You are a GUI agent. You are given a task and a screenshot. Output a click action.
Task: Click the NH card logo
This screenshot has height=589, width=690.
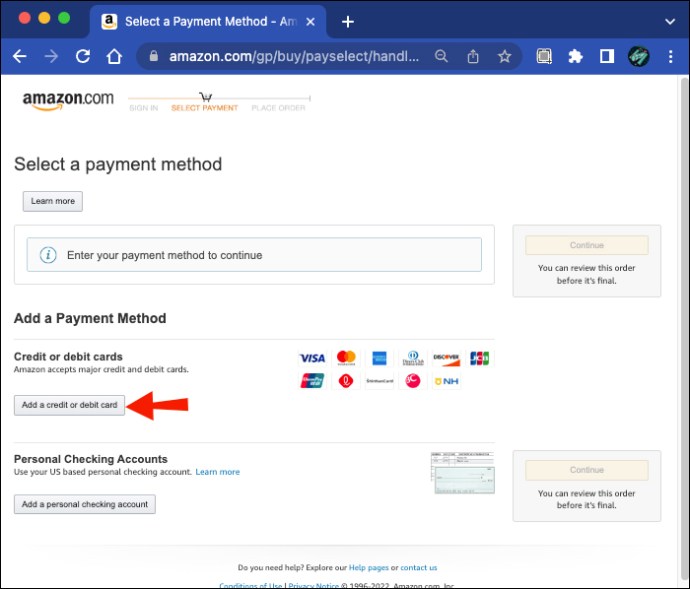pos(447,381)
